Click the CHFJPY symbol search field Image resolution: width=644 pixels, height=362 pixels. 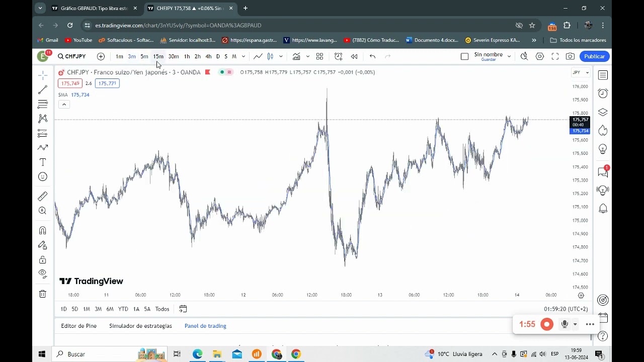(72, 56)
